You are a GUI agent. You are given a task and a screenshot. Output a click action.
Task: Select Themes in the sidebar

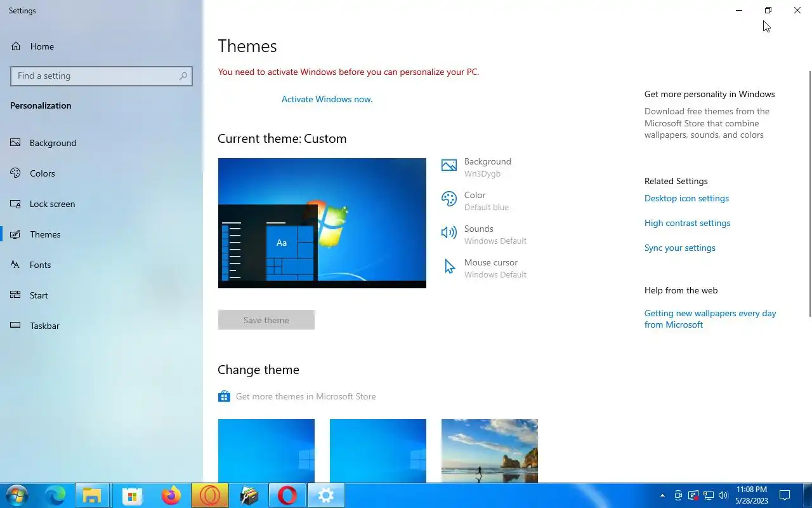[x=101, y=234]
